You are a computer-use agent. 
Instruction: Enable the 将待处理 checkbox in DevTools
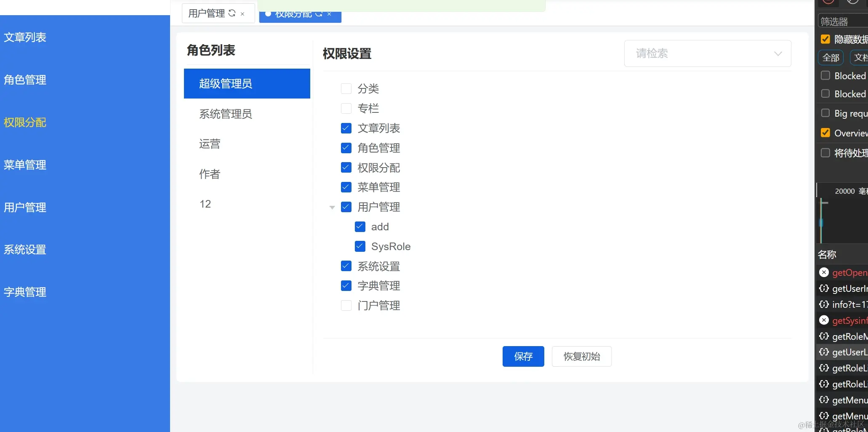825,152
